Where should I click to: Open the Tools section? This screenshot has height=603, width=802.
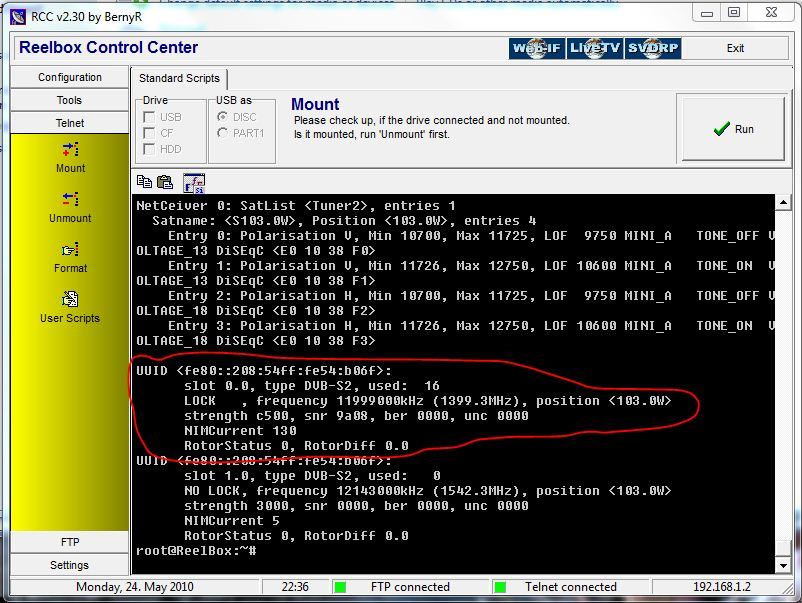coord(70,100)
